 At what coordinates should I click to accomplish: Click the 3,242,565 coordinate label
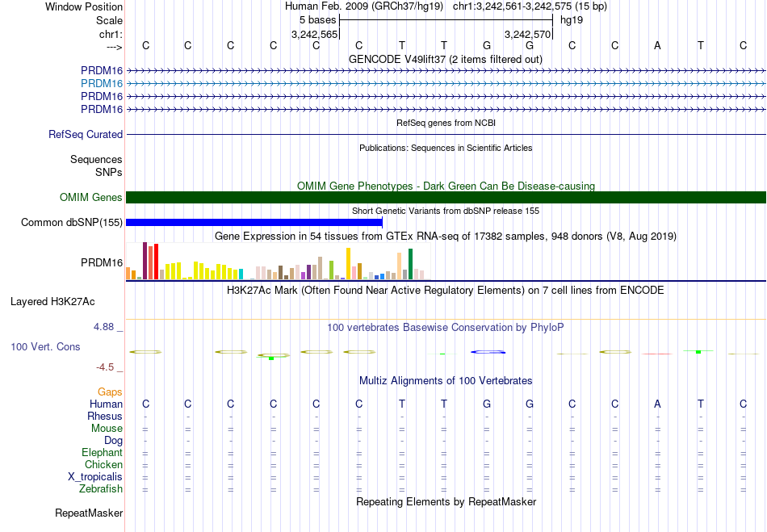[315, 34]
